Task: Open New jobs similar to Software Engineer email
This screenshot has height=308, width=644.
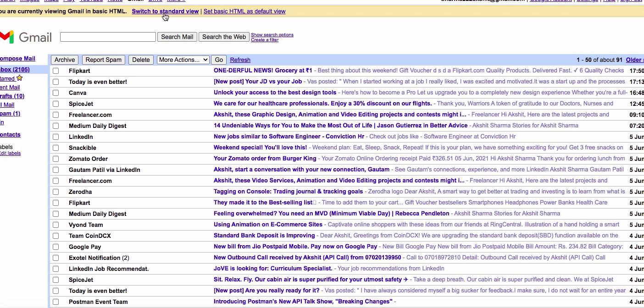Action: coord(289,136)
